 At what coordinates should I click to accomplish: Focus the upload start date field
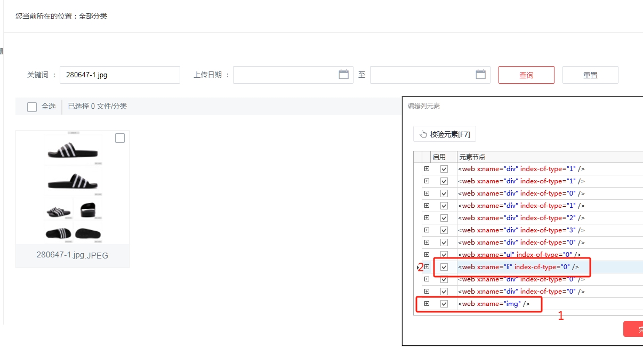(285, 75)
